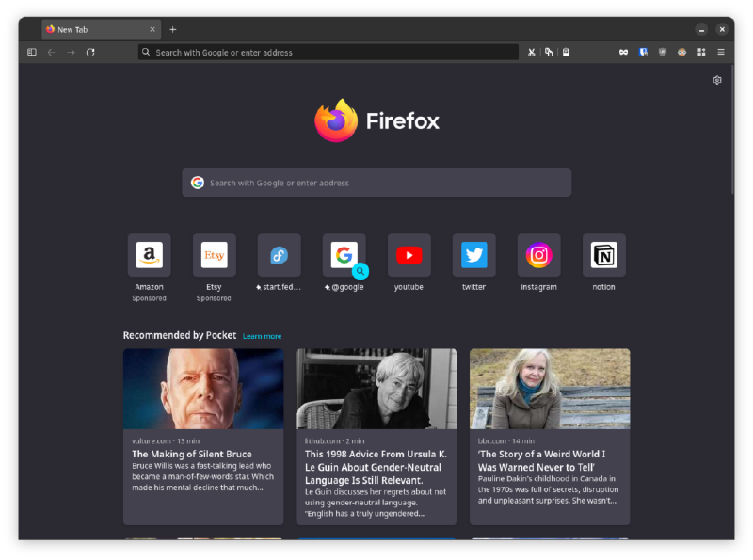Image resolution: width=753 pixels, height=560 pixels.
Task: Open the Firefox hamburger application menu
Action: [721, 53]
